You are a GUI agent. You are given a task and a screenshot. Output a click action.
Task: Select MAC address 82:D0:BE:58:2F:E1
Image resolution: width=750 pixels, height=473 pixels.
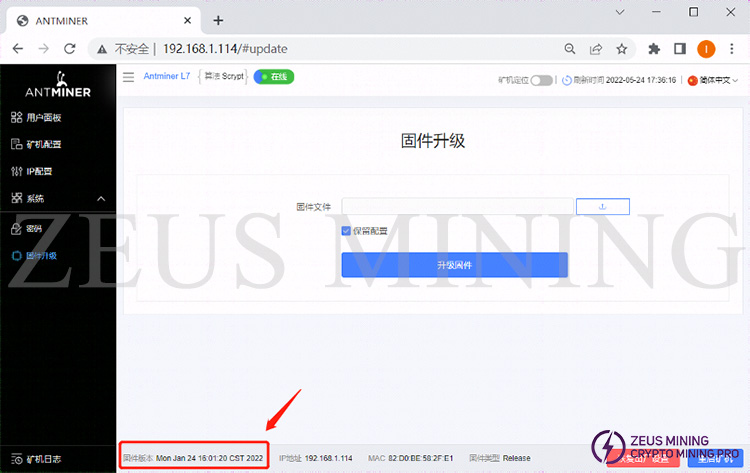click(420, 458)
